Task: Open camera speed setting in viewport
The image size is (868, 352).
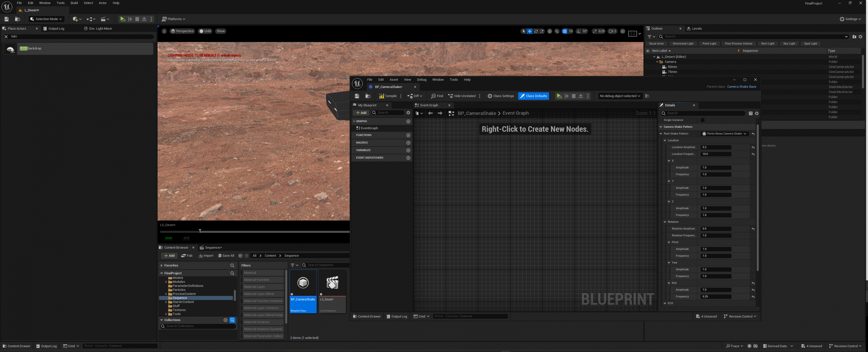Action: click(613, 31)
